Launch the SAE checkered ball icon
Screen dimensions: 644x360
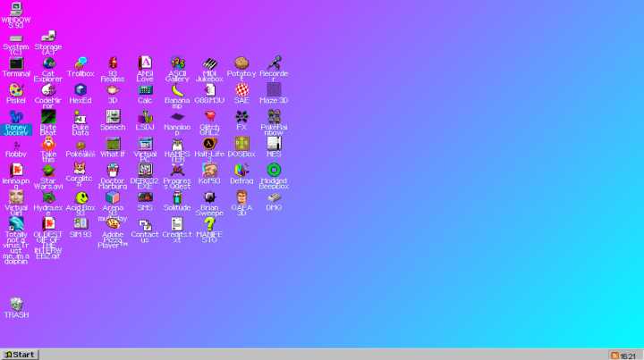click(241, 90)
